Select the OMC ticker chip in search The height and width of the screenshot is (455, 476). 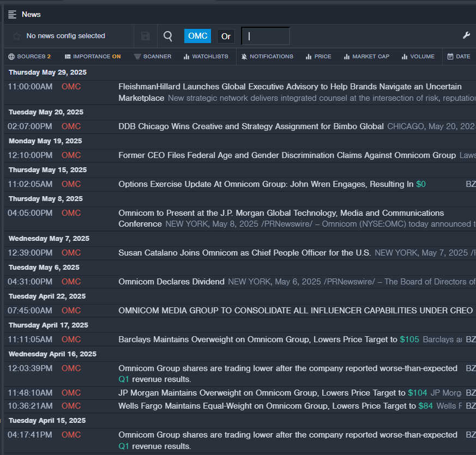(x=197, y=36)
